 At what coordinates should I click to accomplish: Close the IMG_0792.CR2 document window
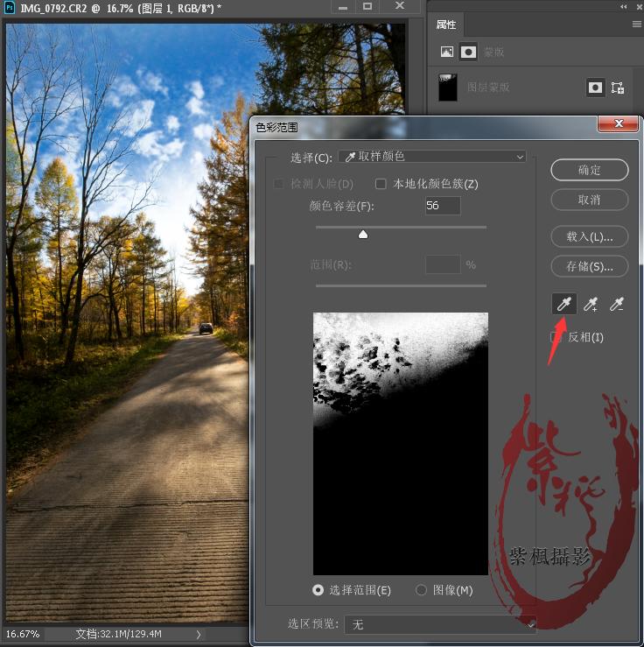[x=400, y=6]
